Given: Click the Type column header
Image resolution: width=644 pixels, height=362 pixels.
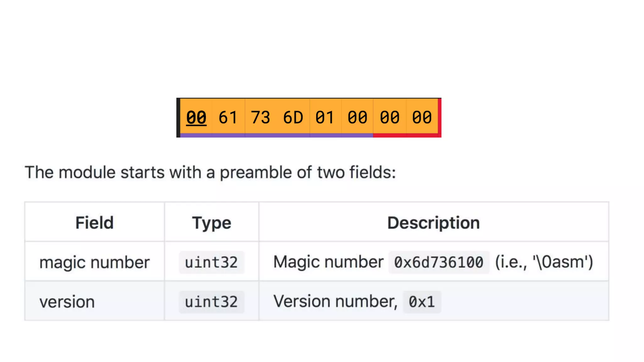Looking at the screenshot, I should (212, 223).
